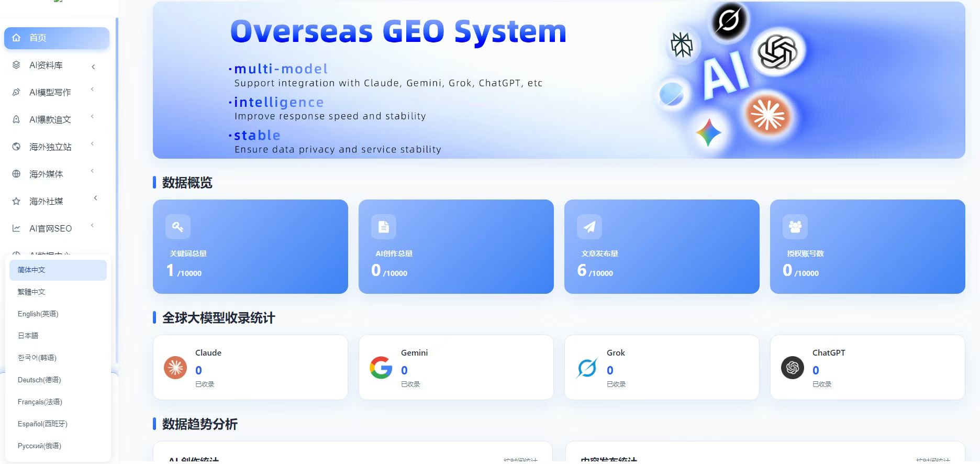This screenshot has height=464, width=980.
Task: Open the 海外独立站 menu item
Action: [x=57, y=147]
